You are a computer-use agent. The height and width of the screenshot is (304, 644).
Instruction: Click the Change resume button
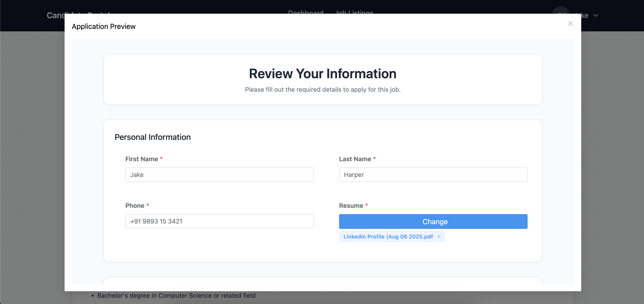tap(433, 221)
